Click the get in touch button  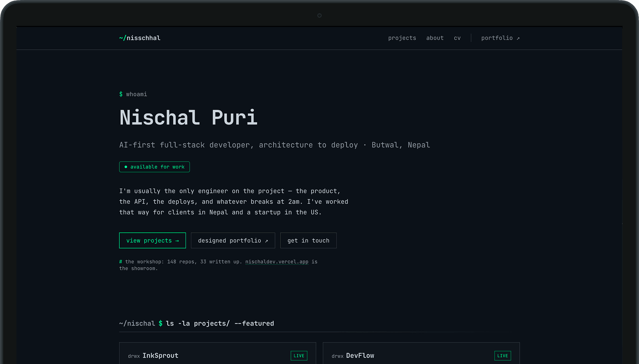(308, 241)
